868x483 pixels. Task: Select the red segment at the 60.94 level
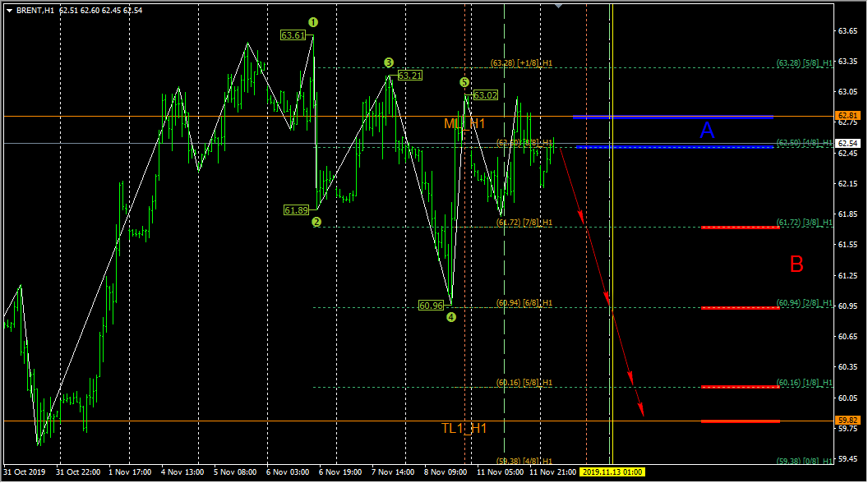coord(740,307)
